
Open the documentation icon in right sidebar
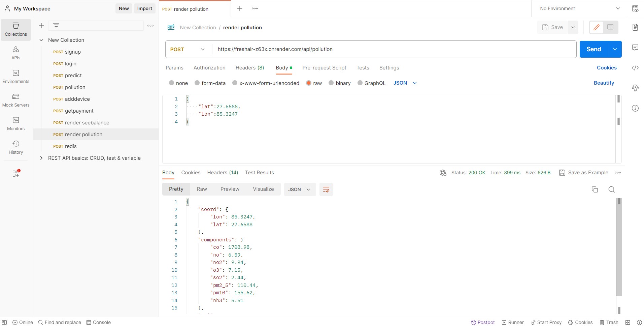635,27
